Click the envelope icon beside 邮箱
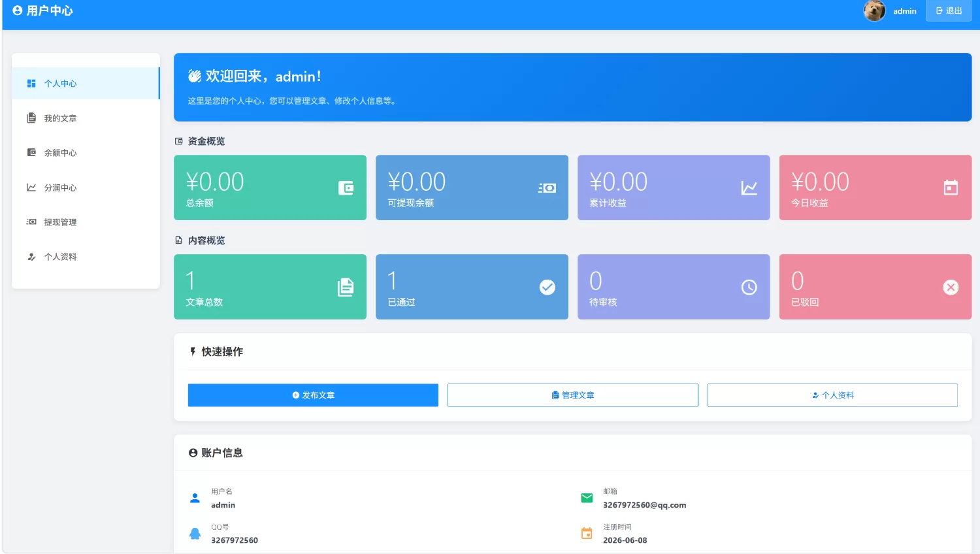Screen dimensions: 980x554 (587, 498)
